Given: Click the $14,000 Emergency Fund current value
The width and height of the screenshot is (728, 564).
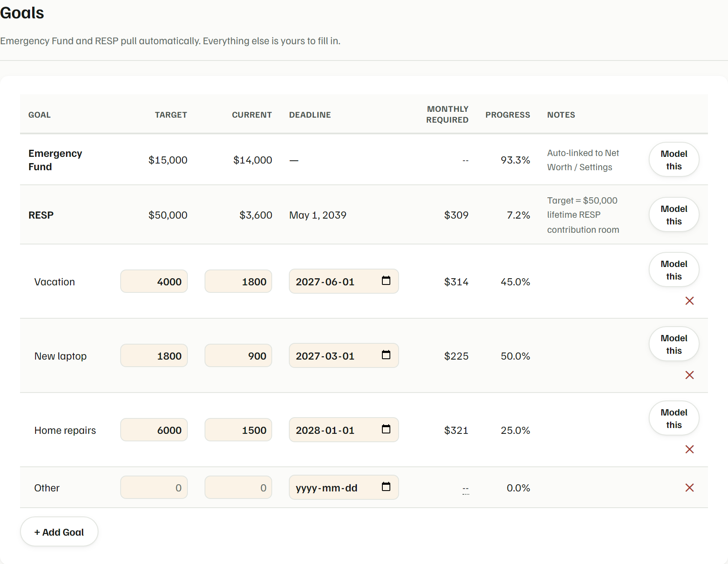Looking at the screenshot, I should pyautogui.click(x=253, y=160).
